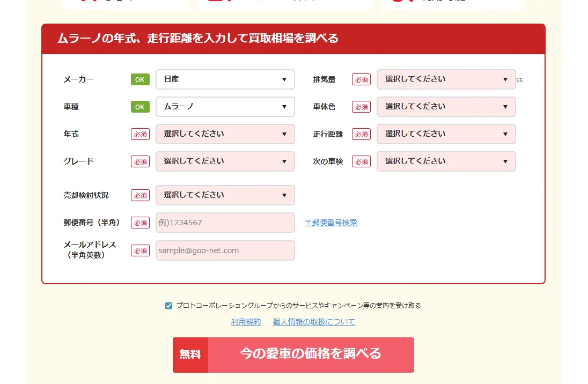The height and width of the screenshot is (384, 588).
Task: Open the 利用規約 link
Action: pos(246,322)
